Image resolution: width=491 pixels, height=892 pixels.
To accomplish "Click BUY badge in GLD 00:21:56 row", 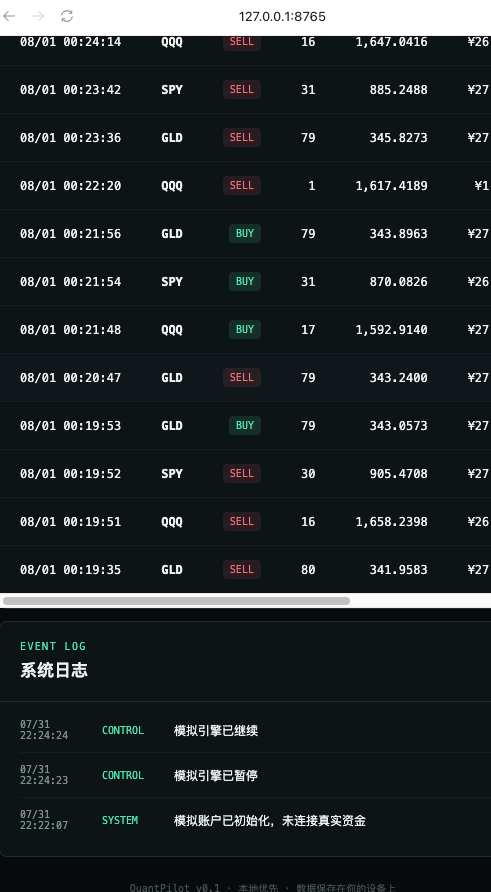I will click(245, 233).
